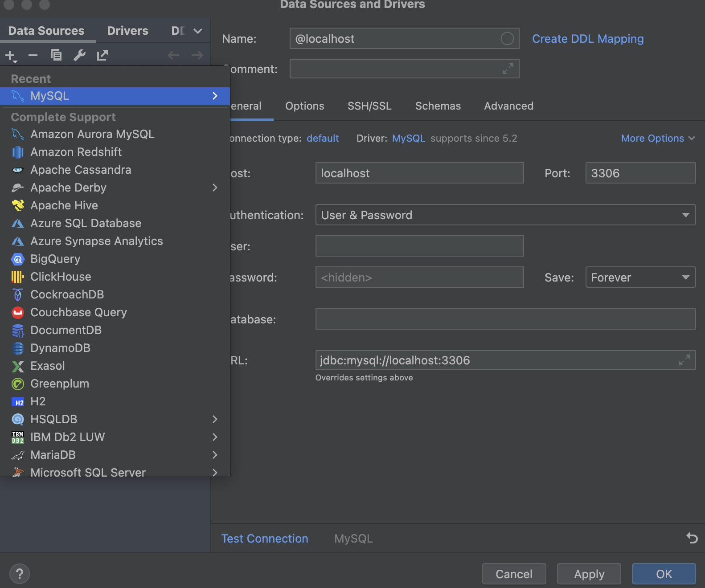The height and width of the screenshot is (588, 705).
Task: Expand the recent MySQL submenu arrow
Action: point(215,96)
